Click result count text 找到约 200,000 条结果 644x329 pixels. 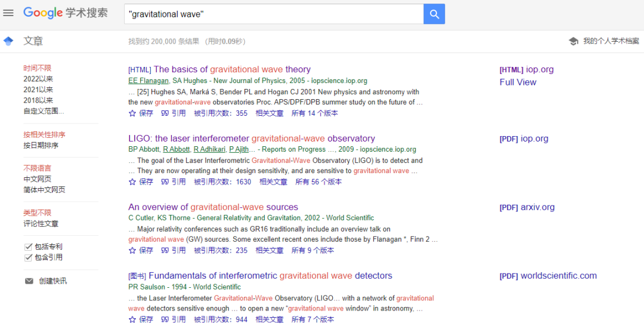(164, 42)
